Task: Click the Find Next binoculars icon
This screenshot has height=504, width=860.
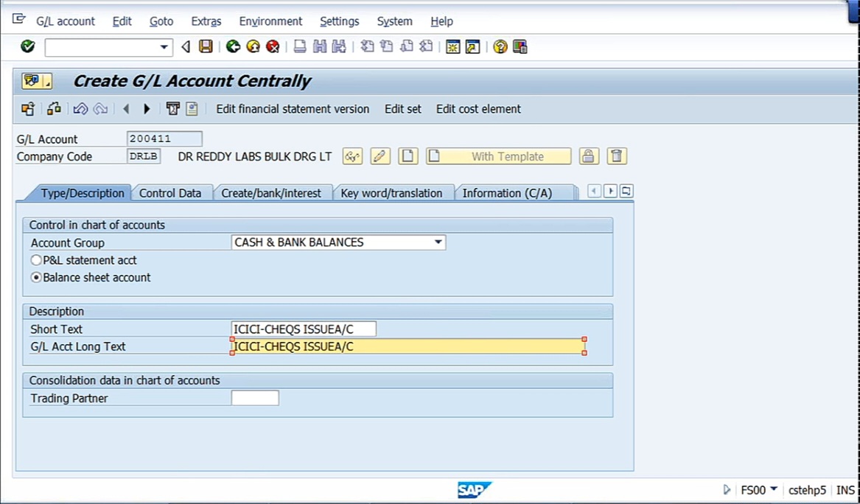Action: pos(339,46)
